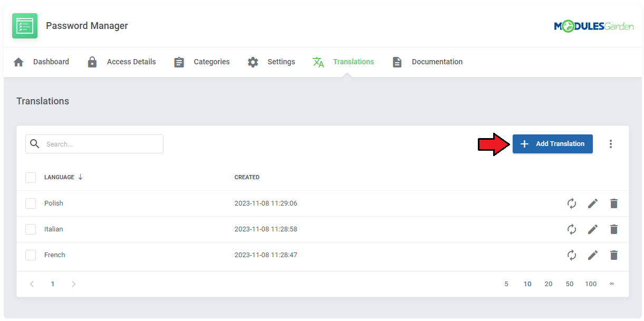
Task: Click the Language column sort arrow
Action: (80, 177)
